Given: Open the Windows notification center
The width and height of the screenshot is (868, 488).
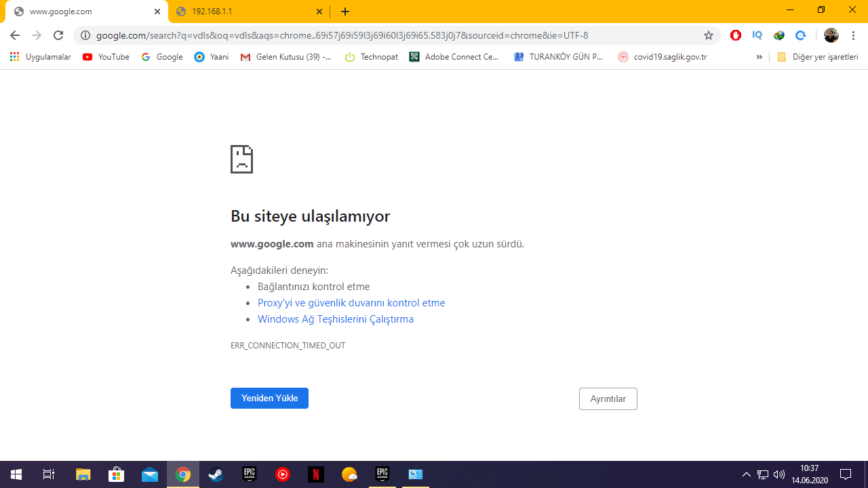Looking at the screenshot, I should pos(846,474).
